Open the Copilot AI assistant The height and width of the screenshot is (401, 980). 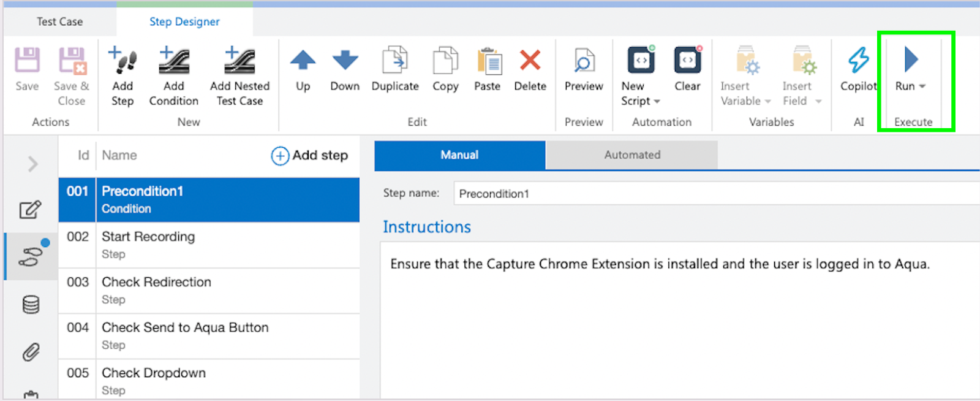(x=858, y=61)
